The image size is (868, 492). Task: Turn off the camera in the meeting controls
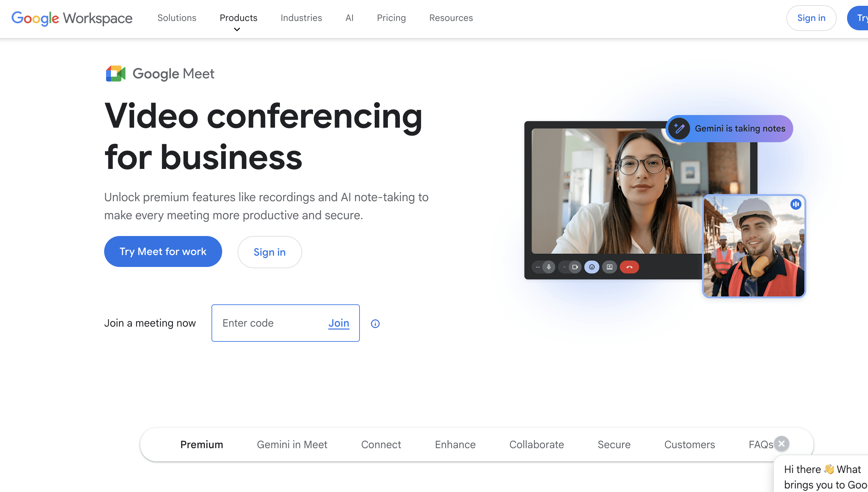(x=576, y=267)
